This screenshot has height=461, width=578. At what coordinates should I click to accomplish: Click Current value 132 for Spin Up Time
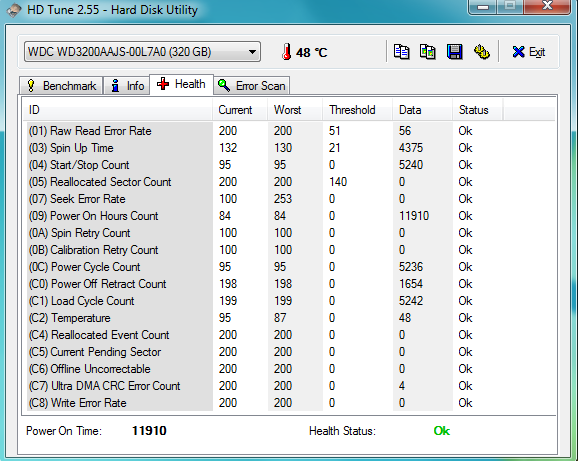click(228, 148)
